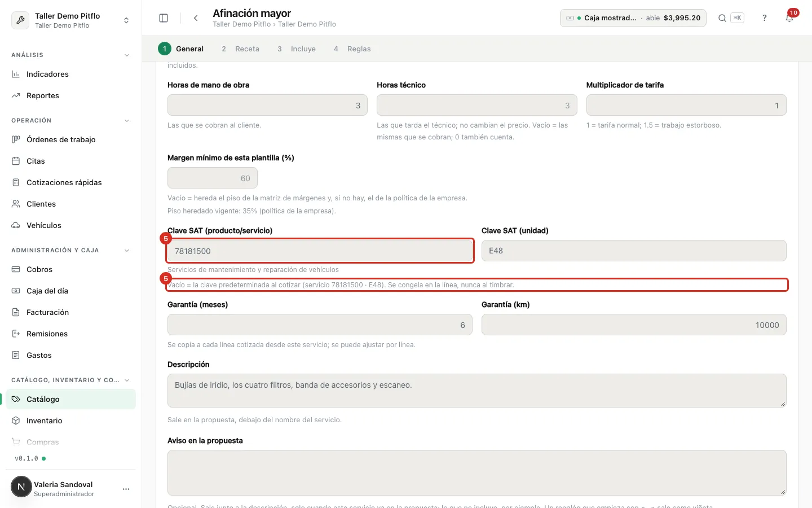812x508 pixels.
Task: Open Cotizaciones rápidas document icon
Action: (16, 182)
